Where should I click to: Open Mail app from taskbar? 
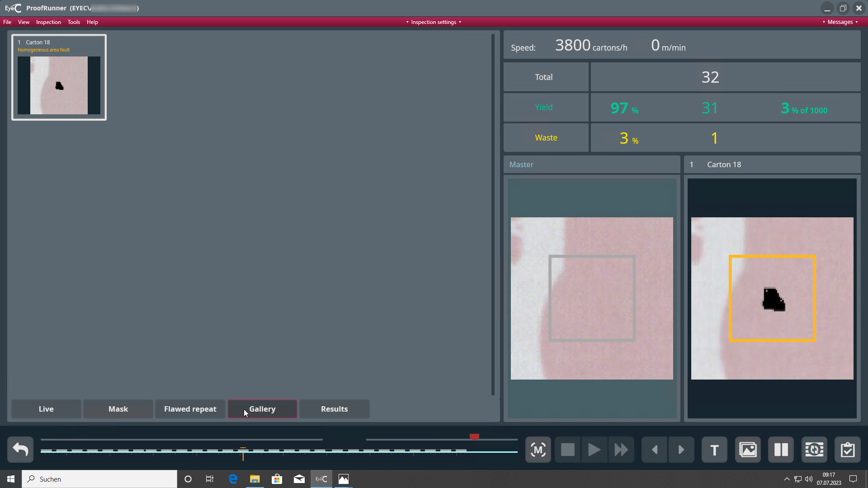coord(299,479)
